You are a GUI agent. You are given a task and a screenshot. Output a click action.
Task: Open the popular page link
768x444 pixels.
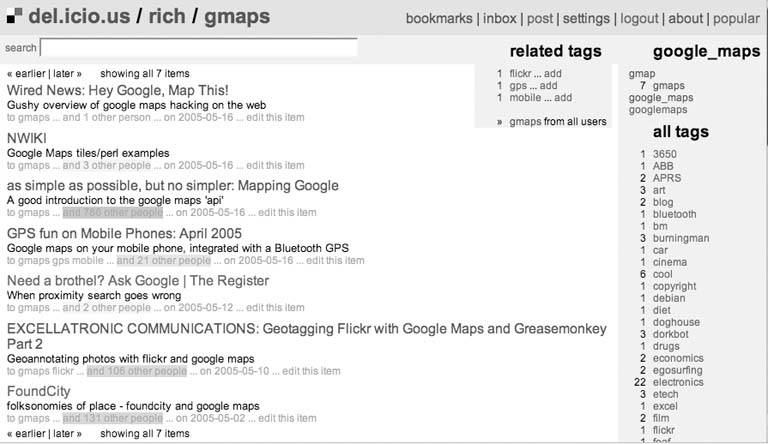(x=736, y=19)
